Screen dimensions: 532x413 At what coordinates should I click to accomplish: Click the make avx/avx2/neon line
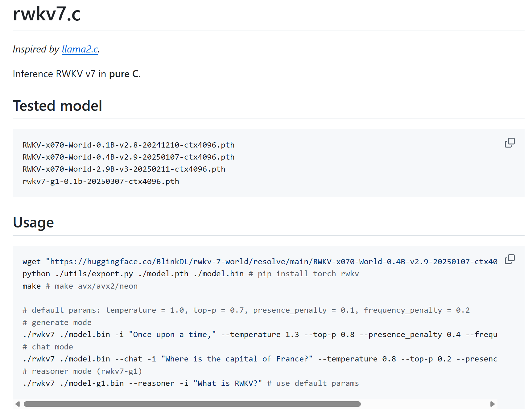tap(80, 286)
